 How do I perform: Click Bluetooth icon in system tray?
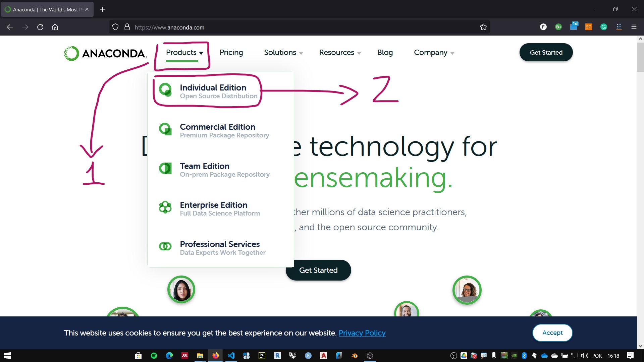[x=524, y=356]
